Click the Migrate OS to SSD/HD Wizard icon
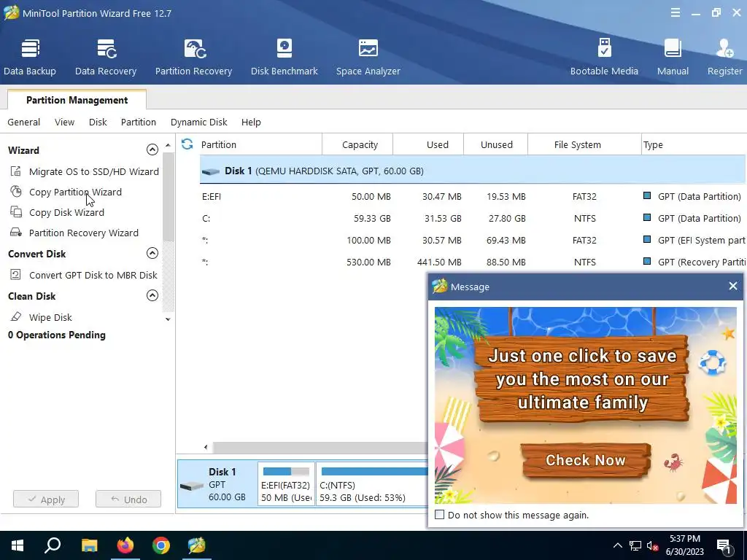747x560 pixels. (16, 171)
